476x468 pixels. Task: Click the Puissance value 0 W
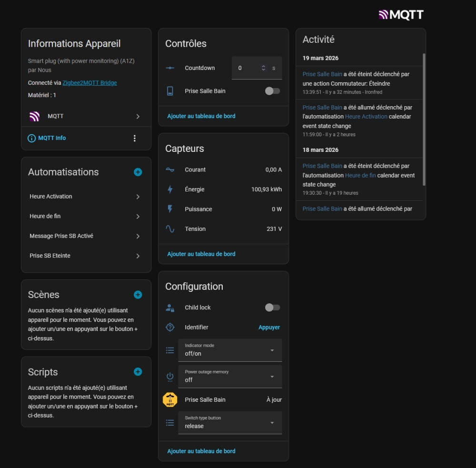point(277,209)
